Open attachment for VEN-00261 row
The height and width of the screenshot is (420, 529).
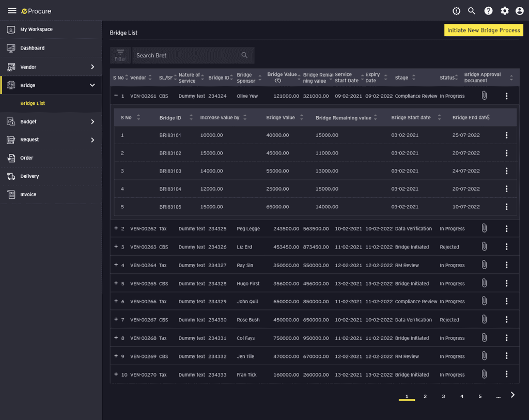tap(484, 96)
